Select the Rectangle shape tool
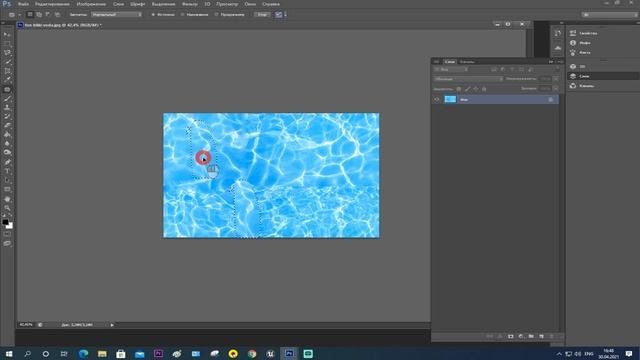Screen dimensions: 640x360 tap(7, 189)
